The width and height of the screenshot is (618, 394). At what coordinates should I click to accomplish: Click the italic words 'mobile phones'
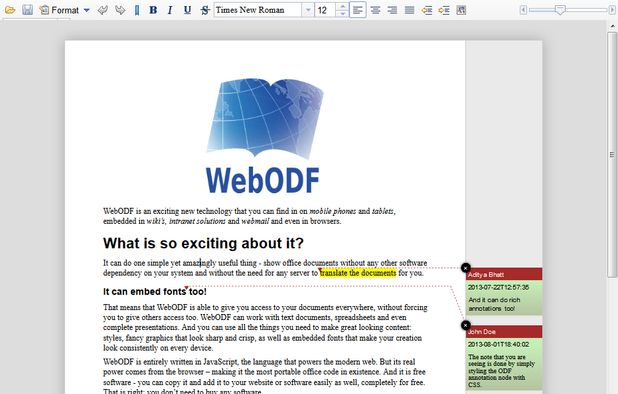[x=333, y=211]
